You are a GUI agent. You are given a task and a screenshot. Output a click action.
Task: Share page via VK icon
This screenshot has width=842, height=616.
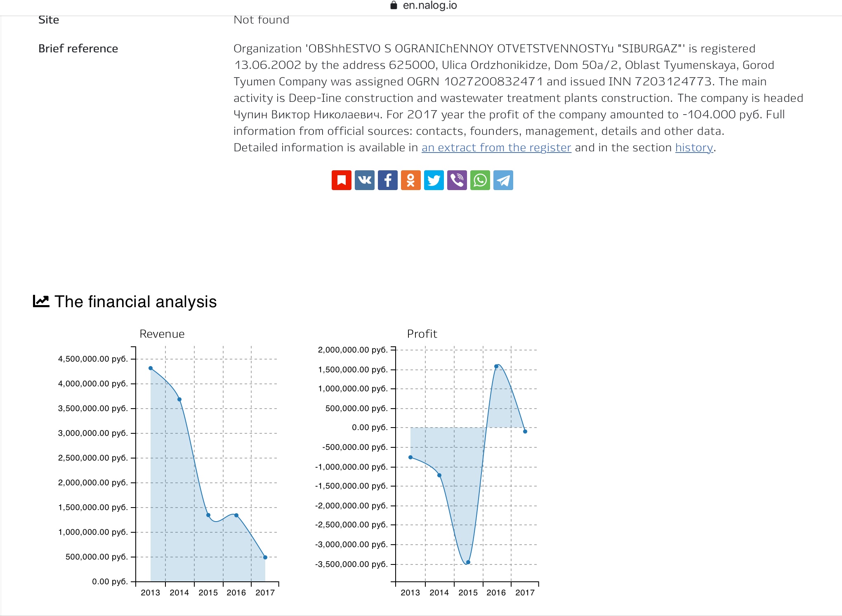364,180
